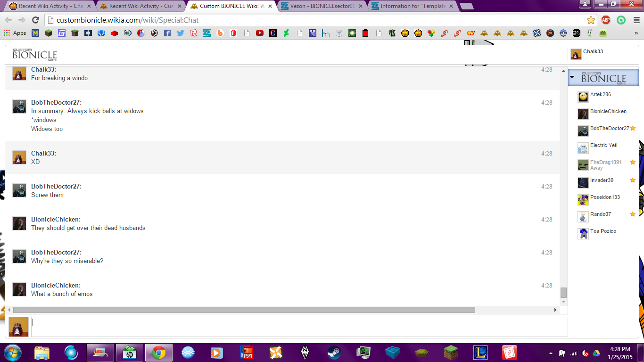Image resolution: width=644 pixels, height=362 pixels.
Task: Click the Custom BIONICLE Wiki header logo
Action: click(34, 55)
